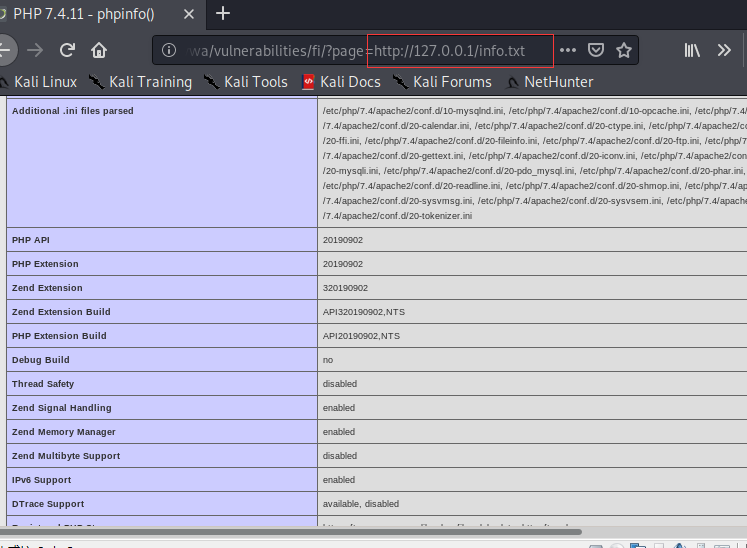Go to the browser home page

(99, 50)
